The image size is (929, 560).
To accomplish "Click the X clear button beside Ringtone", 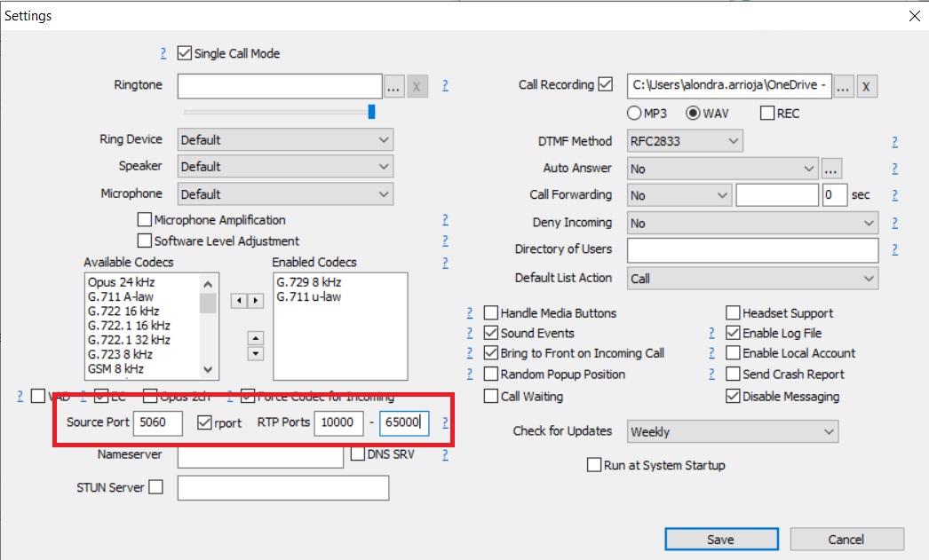I will point(417,86).
